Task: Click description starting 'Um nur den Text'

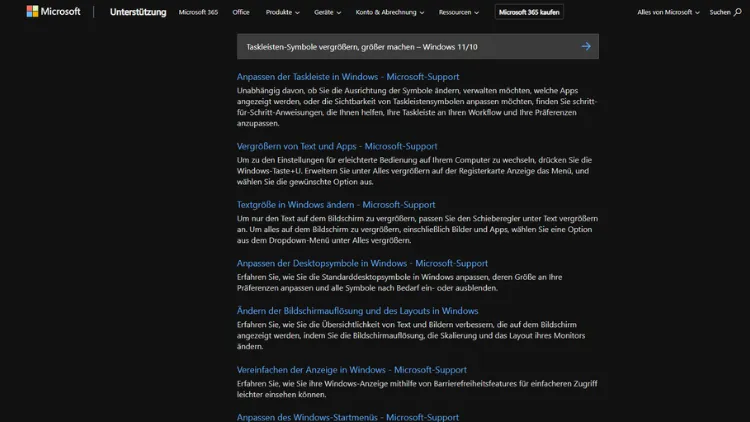Action: tap(417, 229)
